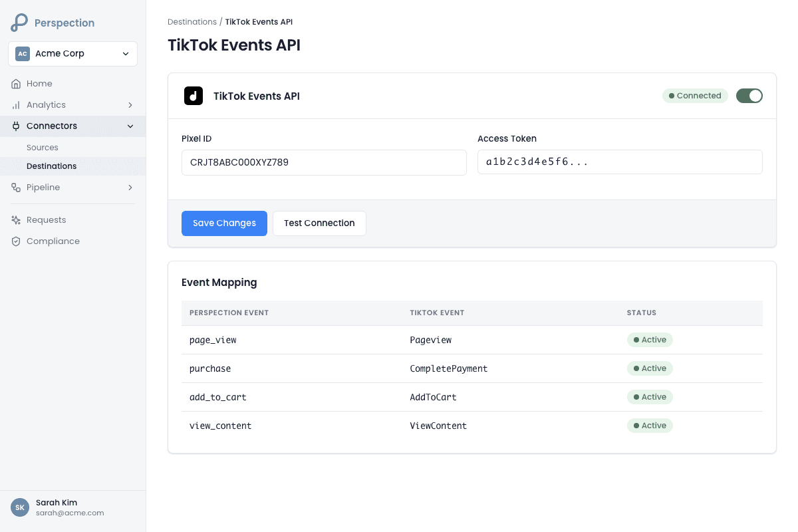Select Destinations in the sidebar
This screenshot has height=532, width=798.
pos(73,166)
